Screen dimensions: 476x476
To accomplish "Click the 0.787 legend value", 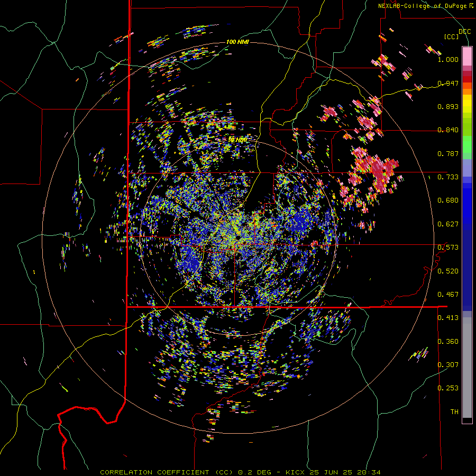I will (448, 153).
